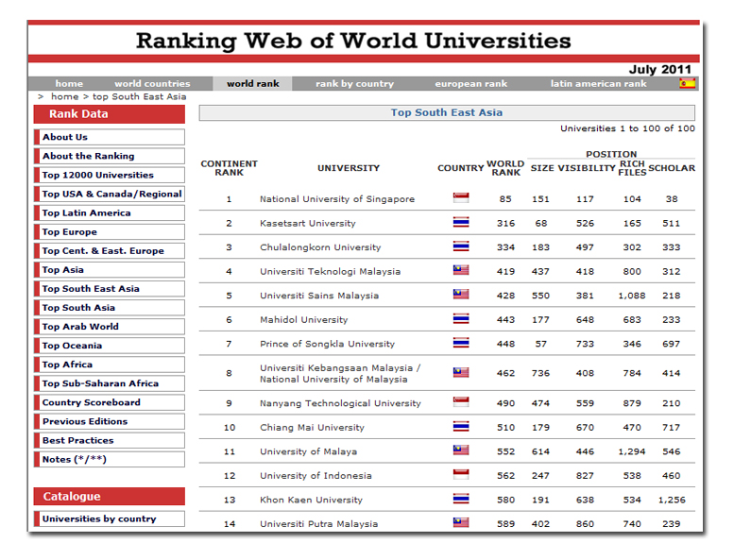Screen dimensions: 734x560
Task: Open Universiti Teknologi Malaysia link
Action: pos(330,271)
